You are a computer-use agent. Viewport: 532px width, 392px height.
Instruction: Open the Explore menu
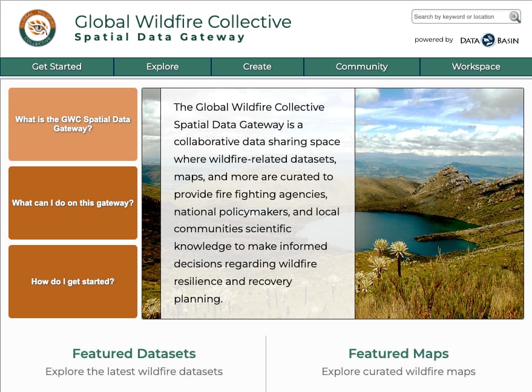click(162, 67)
